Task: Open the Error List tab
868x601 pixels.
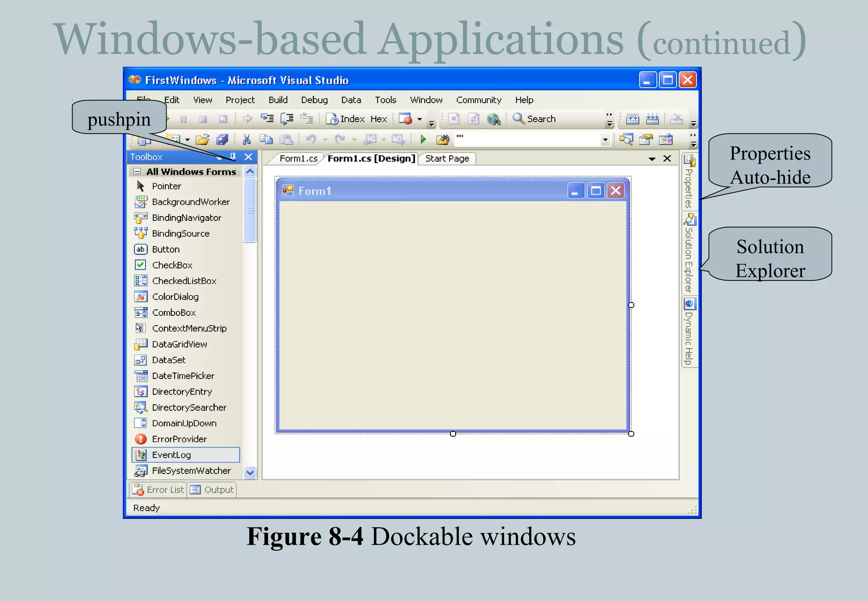Action: click(158, 490)
